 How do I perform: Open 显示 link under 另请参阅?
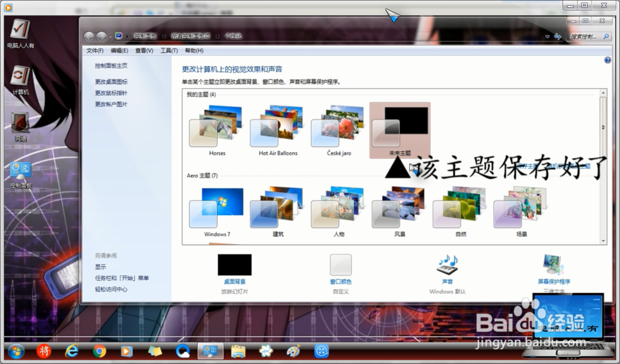[100, 267]
